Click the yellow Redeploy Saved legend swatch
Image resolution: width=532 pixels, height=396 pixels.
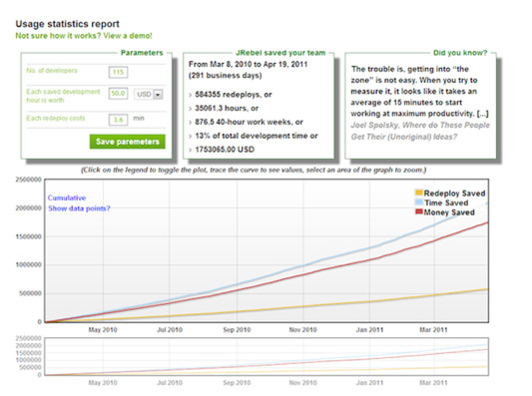(419, 193)
